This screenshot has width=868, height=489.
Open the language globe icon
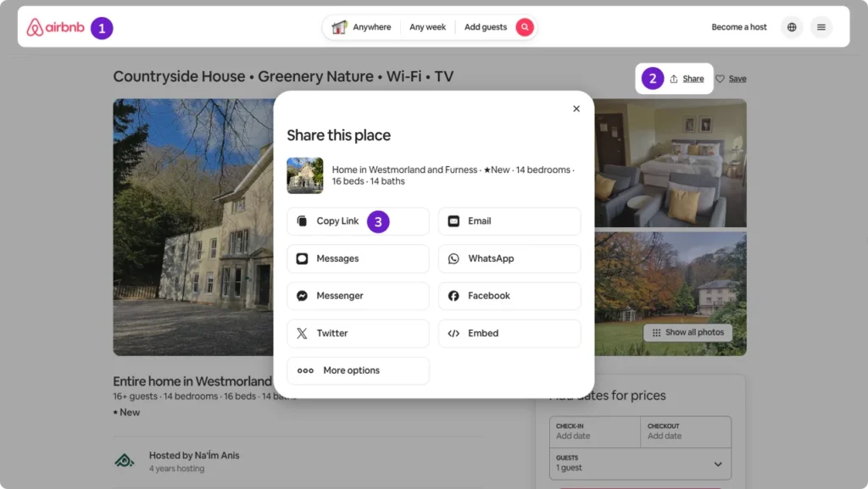coord(792,26)
